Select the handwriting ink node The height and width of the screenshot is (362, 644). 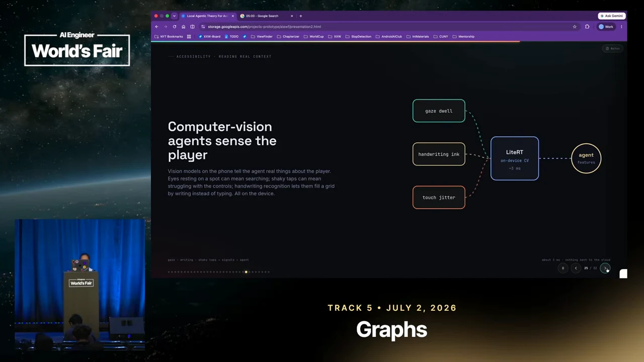[x=439, y=154]
